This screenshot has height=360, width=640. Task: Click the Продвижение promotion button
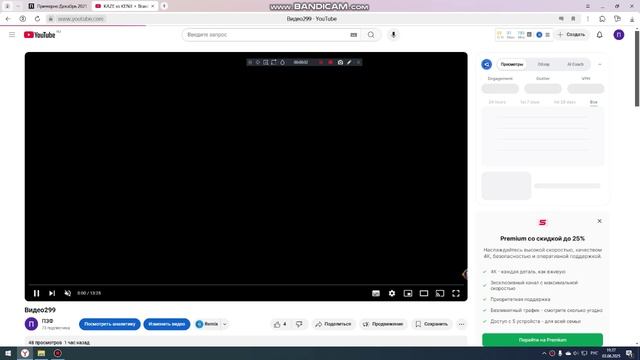coord(383,324)
